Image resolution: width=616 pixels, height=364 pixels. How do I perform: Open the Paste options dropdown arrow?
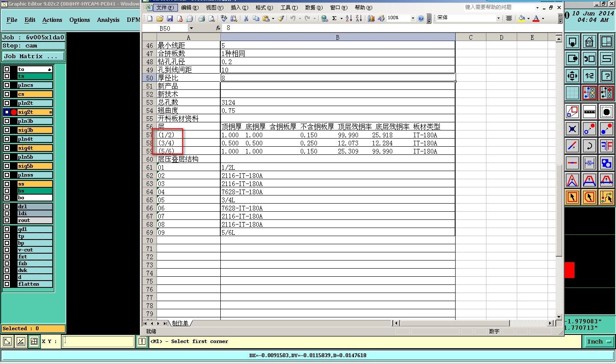pos(273,18)
